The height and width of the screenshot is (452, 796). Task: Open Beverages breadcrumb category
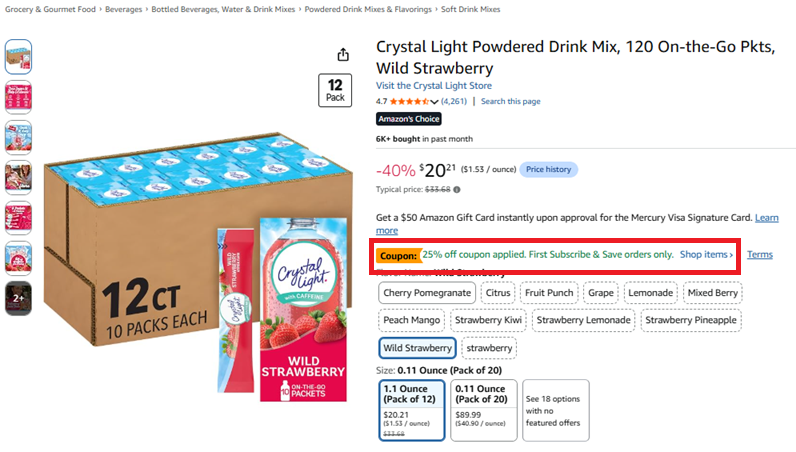(123, 9)
